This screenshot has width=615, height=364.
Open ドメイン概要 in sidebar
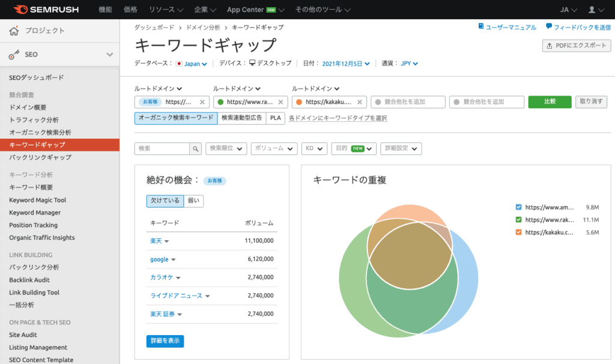(x=28, y=108)
